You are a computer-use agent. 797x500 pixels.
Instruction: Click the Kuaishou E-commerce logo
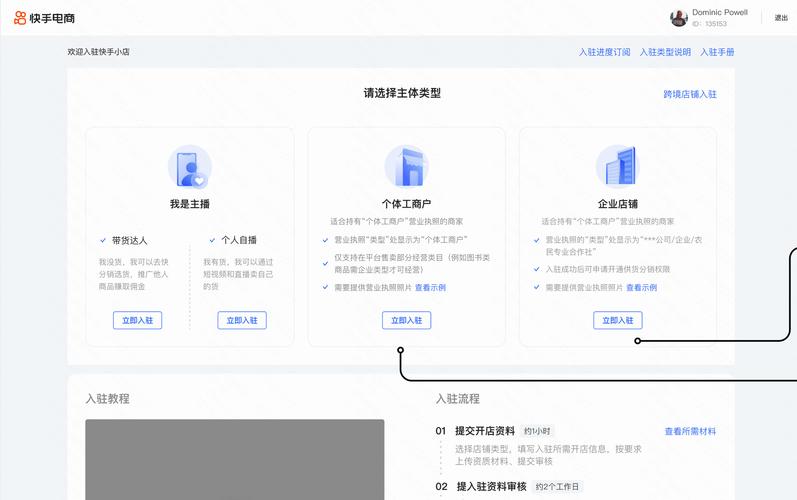tap(45, 18)
